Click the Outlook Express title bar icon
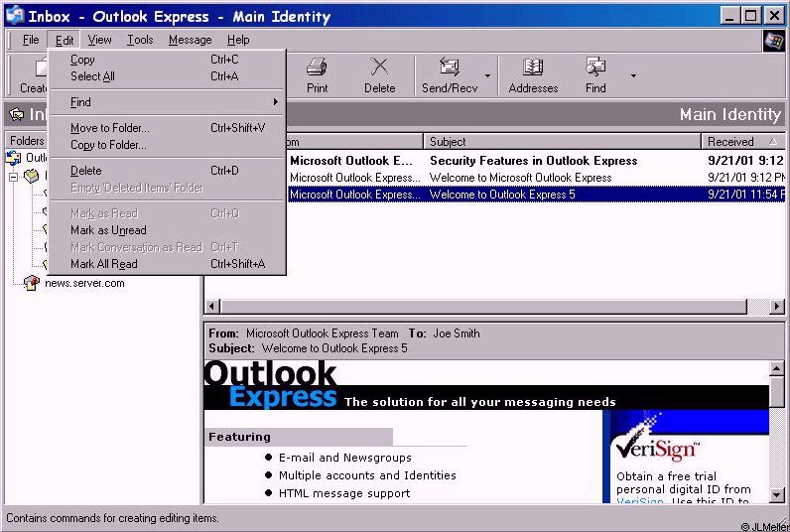The height and width of the screenshot is (532, 790). [14, 16]
